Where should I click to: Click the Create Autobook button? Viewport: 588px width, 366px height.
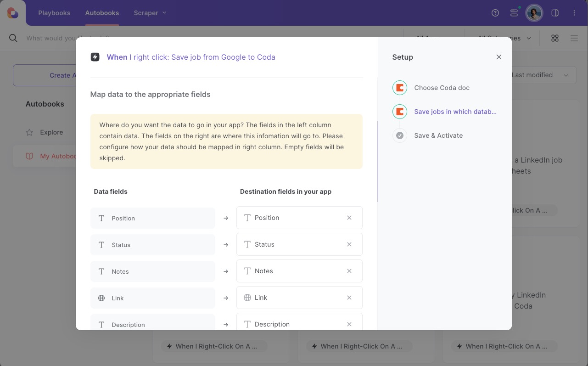(x=45, y=75)
